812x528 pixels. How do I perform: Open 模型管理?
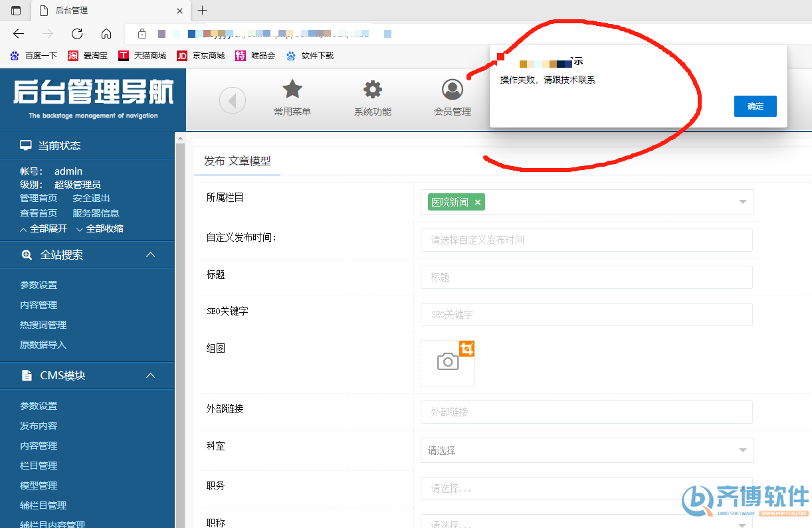click(x=39, y=485)
